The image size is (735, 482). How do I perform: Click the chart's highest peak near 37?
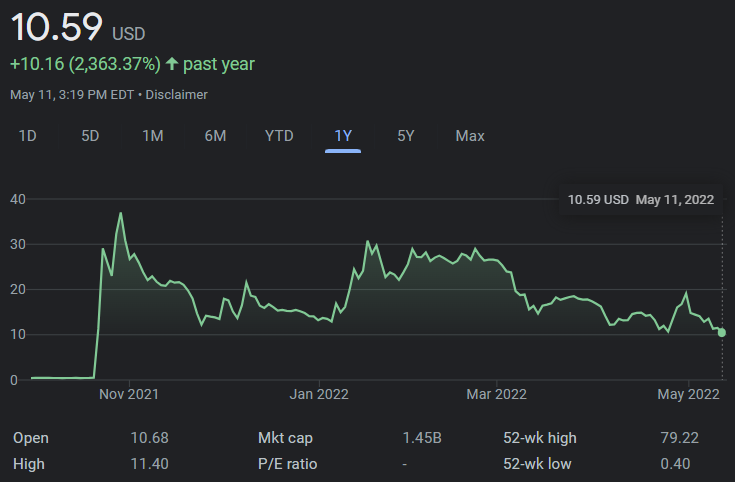(x=121, y=213)
